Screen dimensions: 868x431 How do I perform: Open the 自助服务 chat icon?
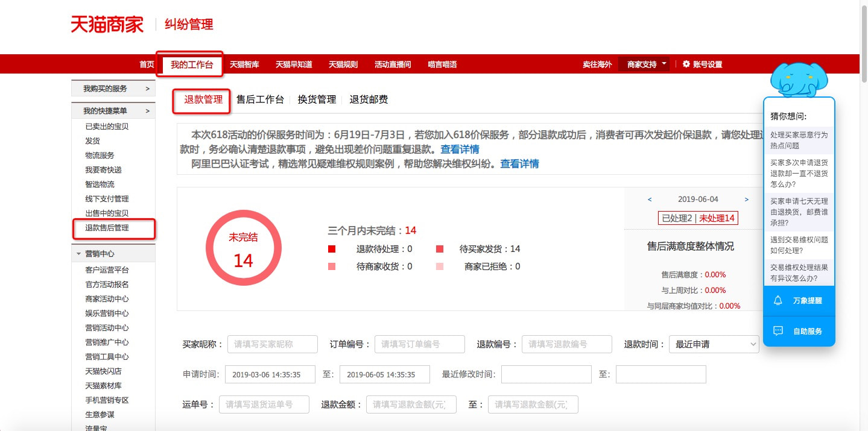(x=778, y=331)
